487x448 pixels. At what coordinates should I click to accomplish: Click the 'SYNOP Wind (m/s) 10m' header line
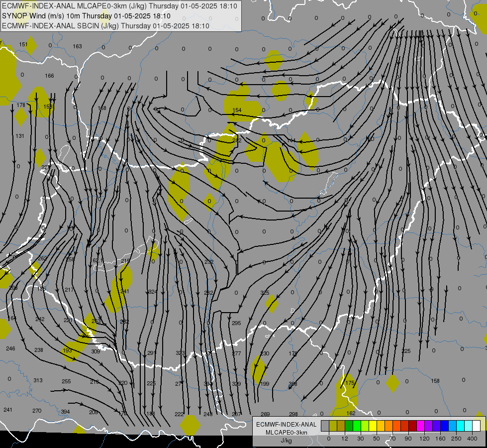(x=87, y=16)
